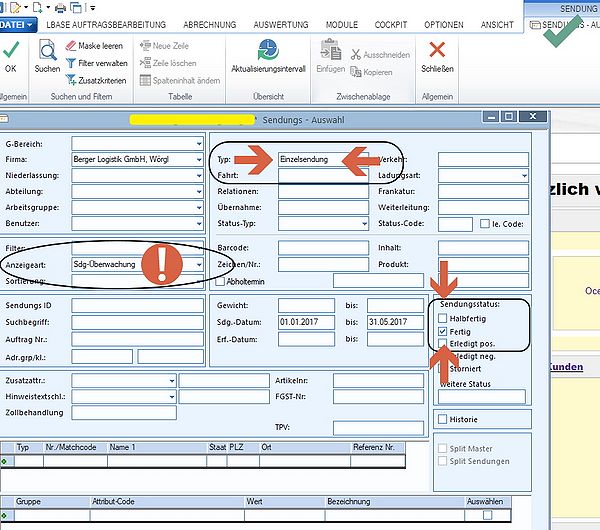The height and width of the screenshot is (530, 600).
Task: Click Sendungs ID input field
Action: [x=137, y=305]
